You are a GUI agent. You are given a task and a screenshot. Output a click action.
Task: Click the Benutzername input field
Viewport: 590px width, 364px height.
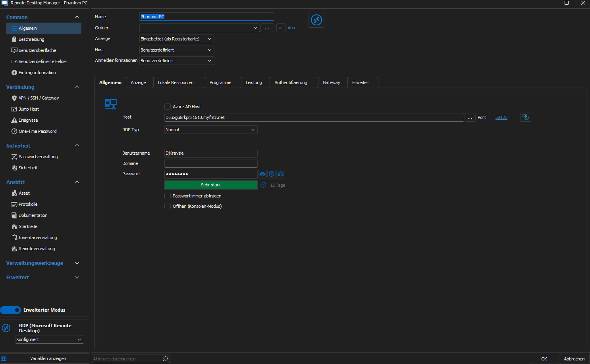tap(211, 153)
